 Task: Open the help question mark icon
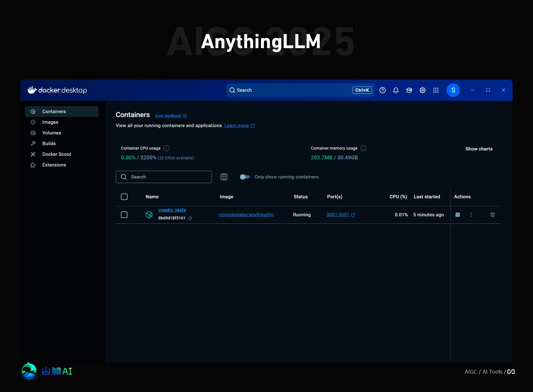pyautogui.click(x=382, y=90)
